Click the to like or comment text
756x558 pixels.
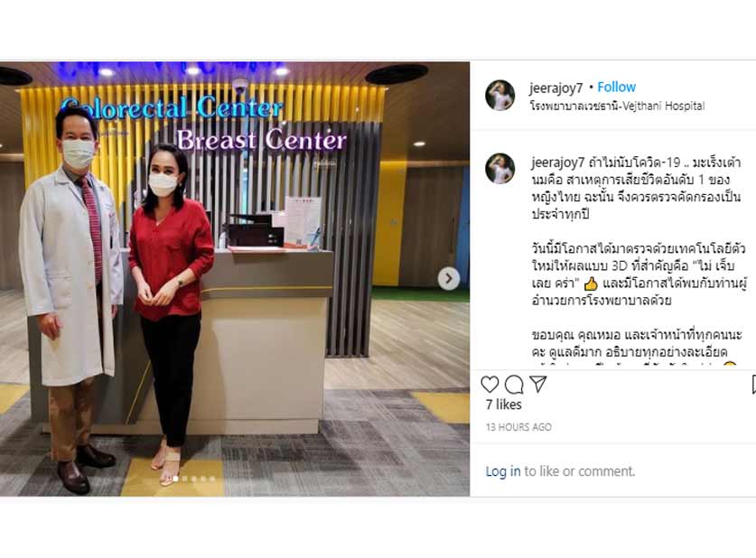579,470
